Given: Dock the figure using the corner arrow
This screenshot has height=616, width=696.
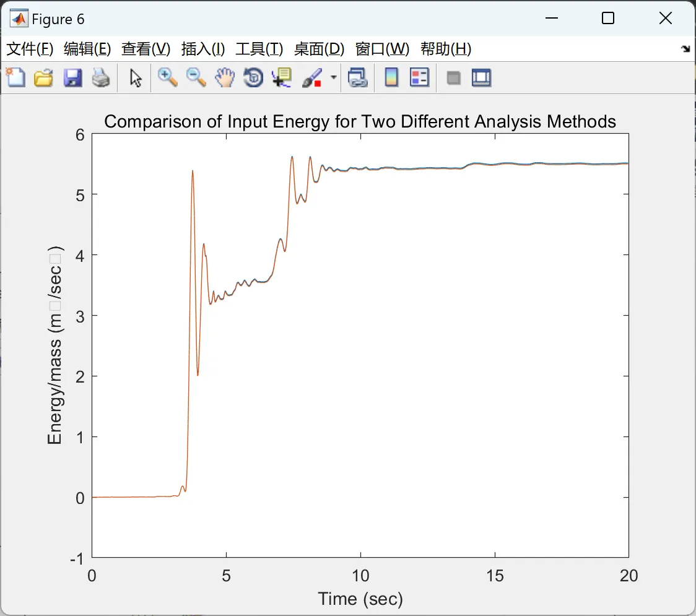Looking at the screenshot, I should tap(685, 49).
